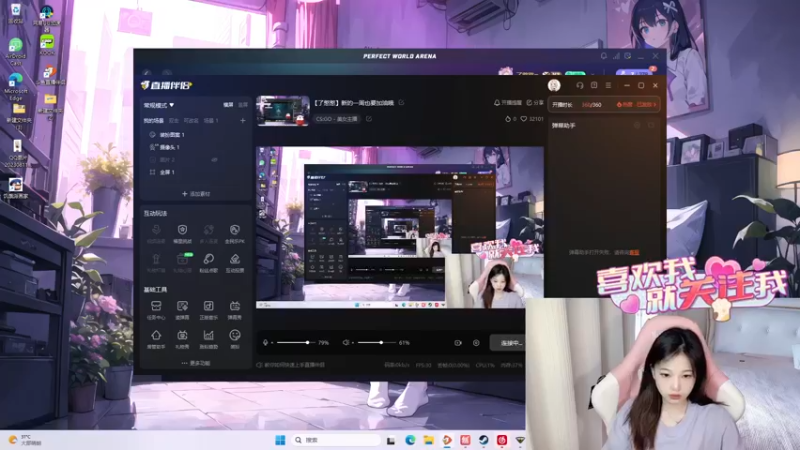The image size is (800, 450).
Task: Select the third scene tab
Action: pos(191,121)
